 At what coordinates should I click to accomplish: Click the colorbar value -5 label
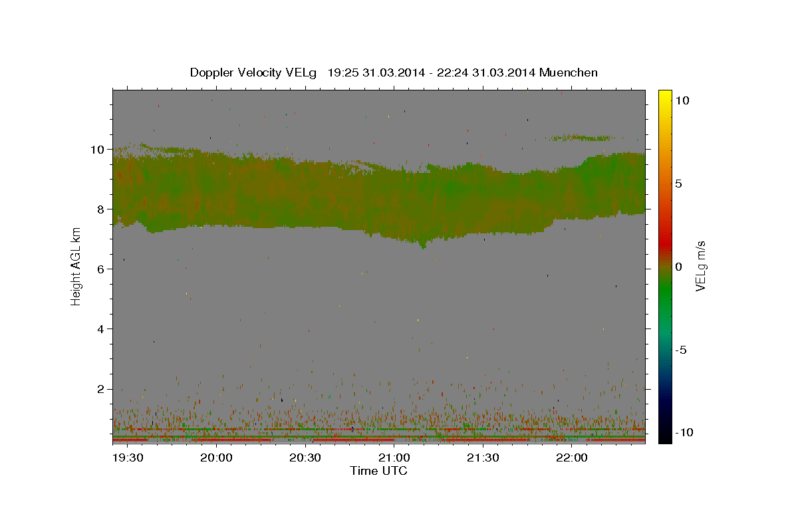pyautogui.click(x=682, y=350)
